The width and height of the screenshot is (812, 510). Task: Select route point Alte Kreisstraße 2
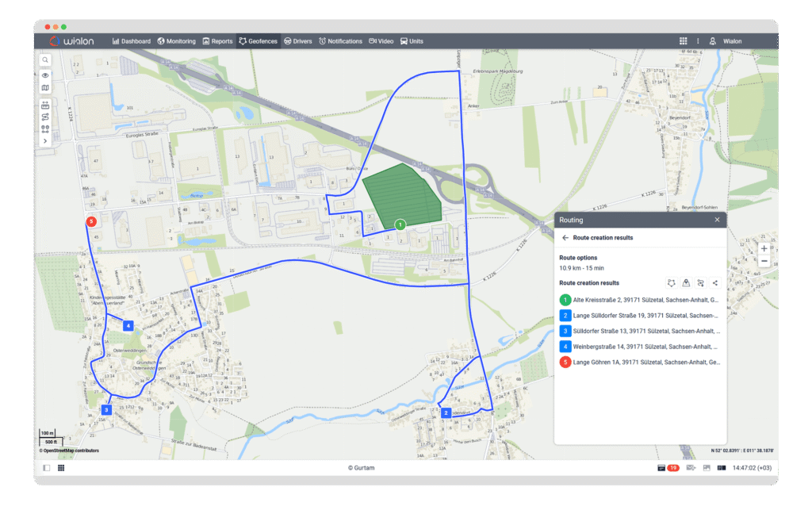pyautogui.click(x=642, y=300)
